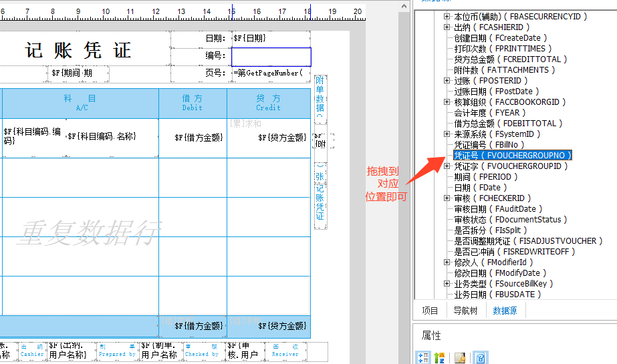Open the property pages key icon
This screenshot has height=364, width=617.
460,357
